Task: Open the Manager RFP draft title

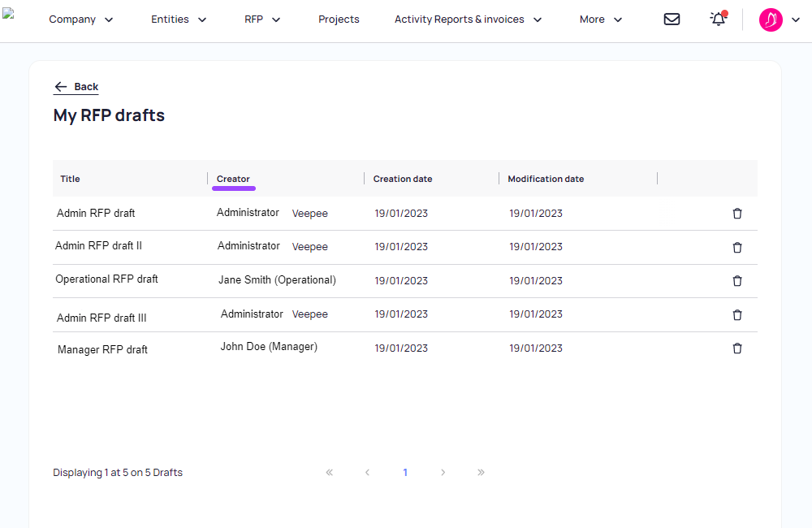Action: pos(102,350)
